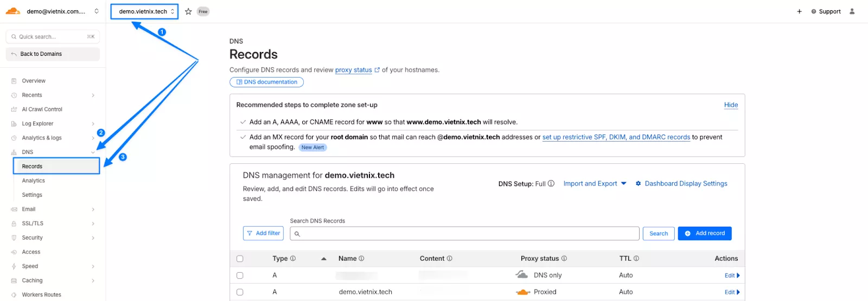Open the DNS documentation link

[266, 82]
